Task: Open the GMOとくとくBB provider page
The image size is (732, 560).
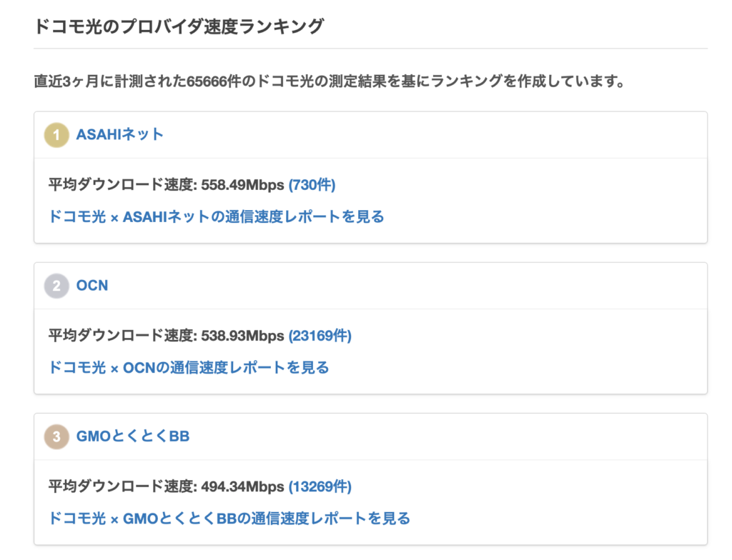Action: coord(133,436)
